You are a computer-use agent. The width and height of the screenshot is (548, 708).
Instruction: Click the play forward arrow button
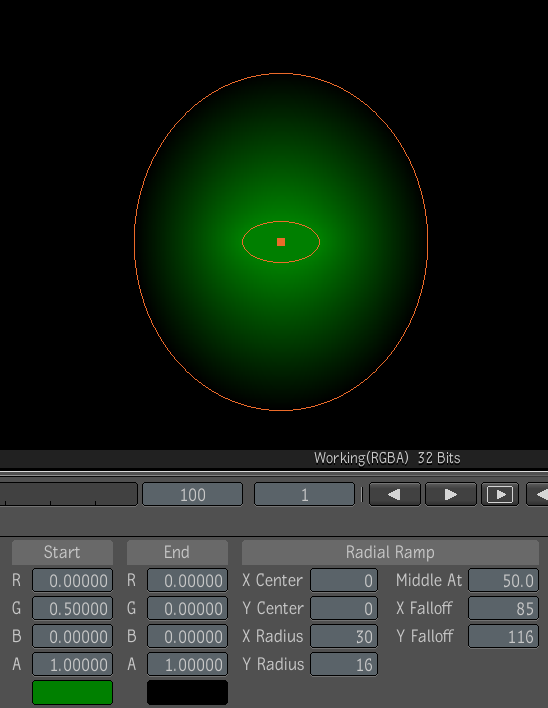tap(450, 494)
